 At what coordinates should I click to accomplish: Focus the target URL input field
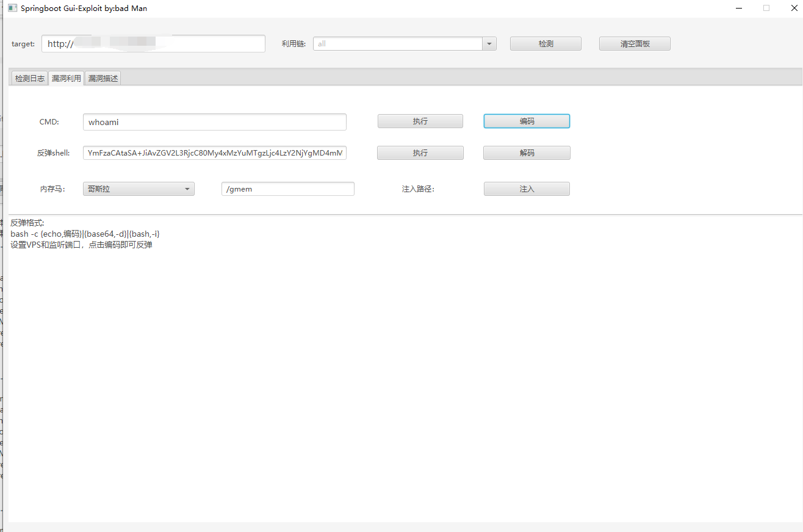[x=154, y=44]
